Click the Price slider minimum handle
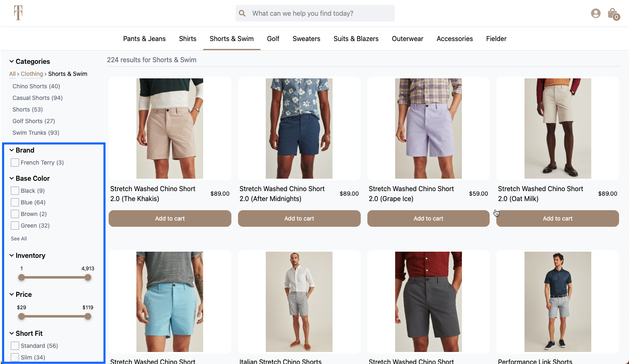 [x=22, y=316]
